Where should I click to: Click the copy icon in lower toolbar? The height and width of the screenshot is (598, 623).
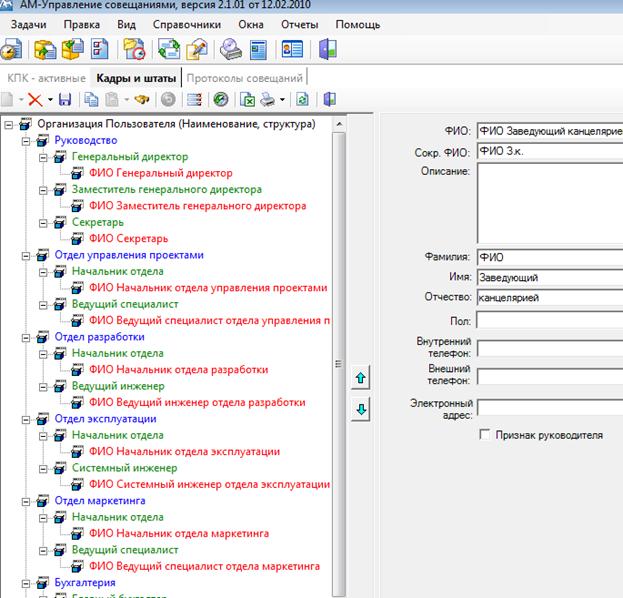pos(92,100)
